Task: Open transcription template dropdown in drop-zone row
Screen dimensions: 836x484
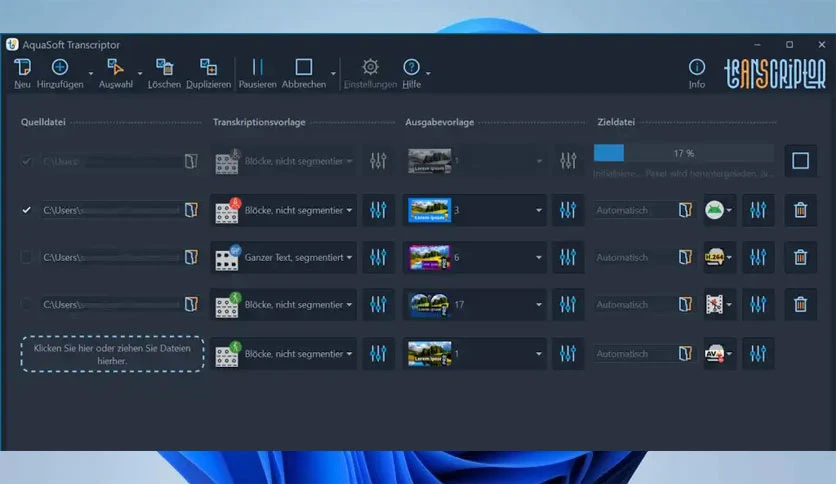Action: click(284, 353)
